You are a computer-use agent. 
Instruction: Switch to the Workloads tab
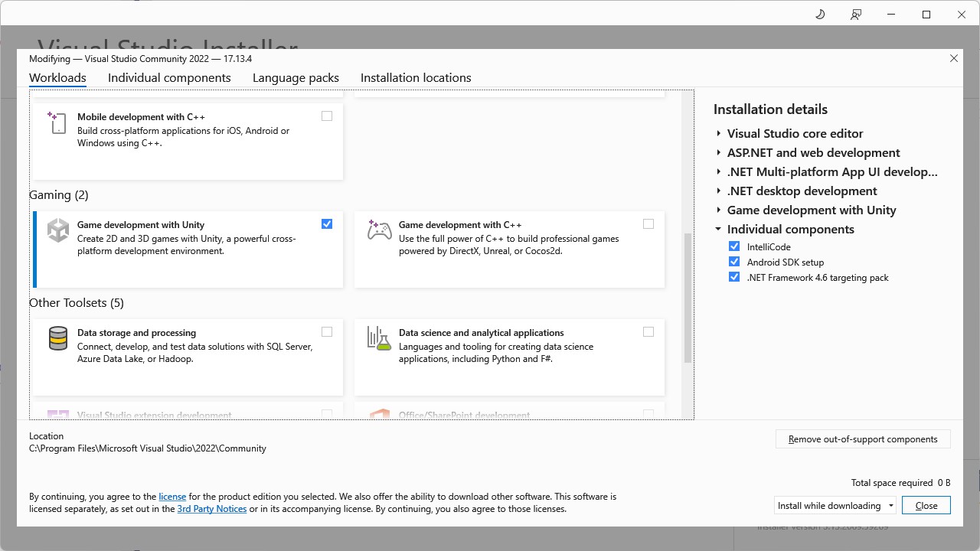click(x=57, y=78)
